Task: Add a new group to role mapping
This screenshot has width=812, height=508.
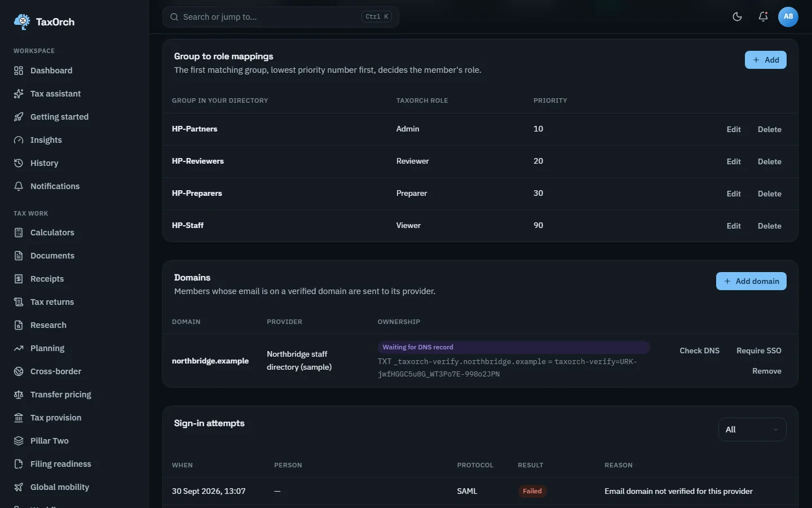Action: click(x=765, y=60)
